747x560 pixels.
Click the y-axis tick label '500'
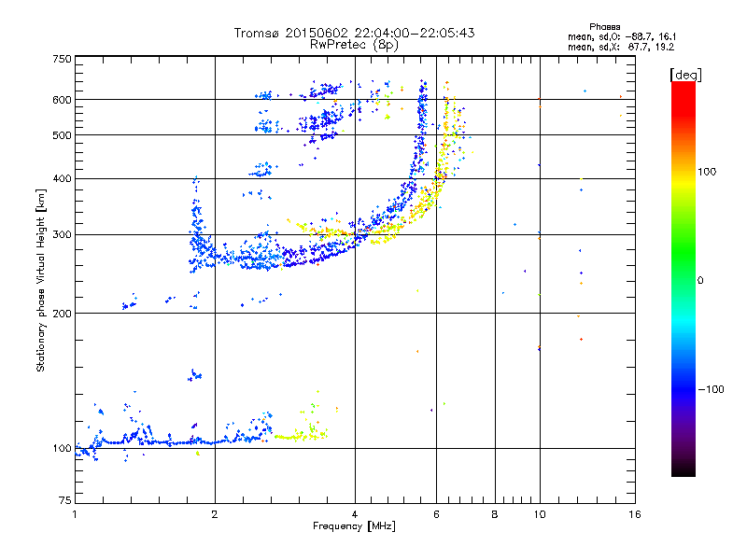point(62,135)
